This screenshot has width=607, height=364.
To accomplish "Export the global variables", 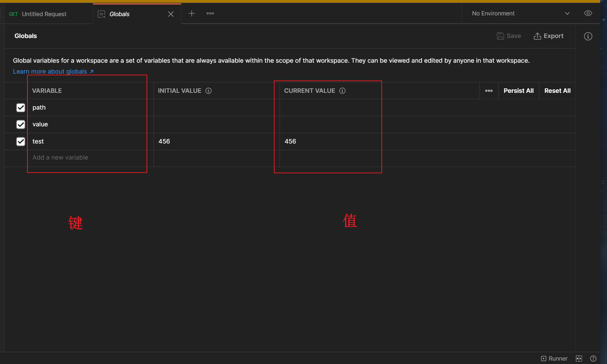I will click(548, 36).
